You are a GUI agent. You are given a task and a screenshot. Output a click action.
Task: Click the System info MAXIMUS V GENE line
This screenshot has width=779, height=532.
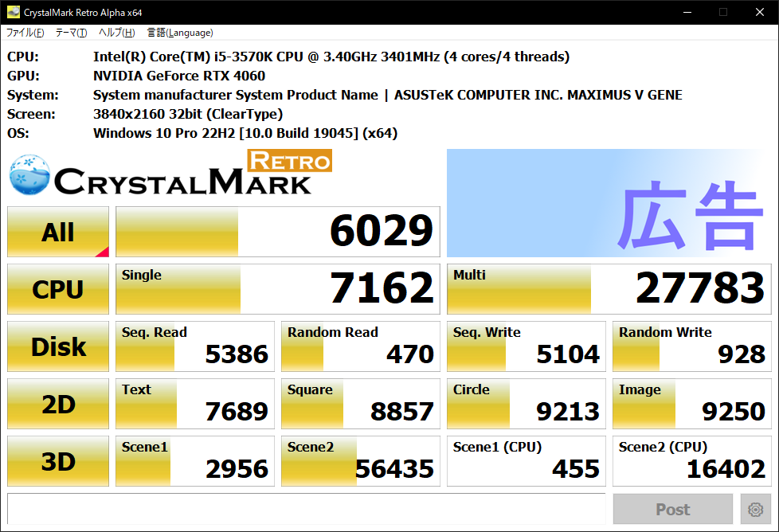388,95
